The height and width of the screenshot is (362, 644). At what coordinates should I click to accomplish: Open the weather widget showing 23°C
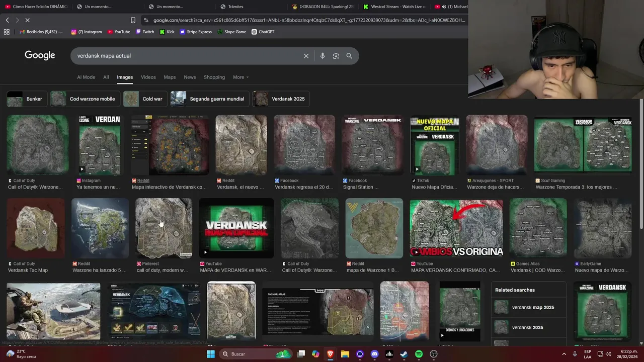[21, 354]
